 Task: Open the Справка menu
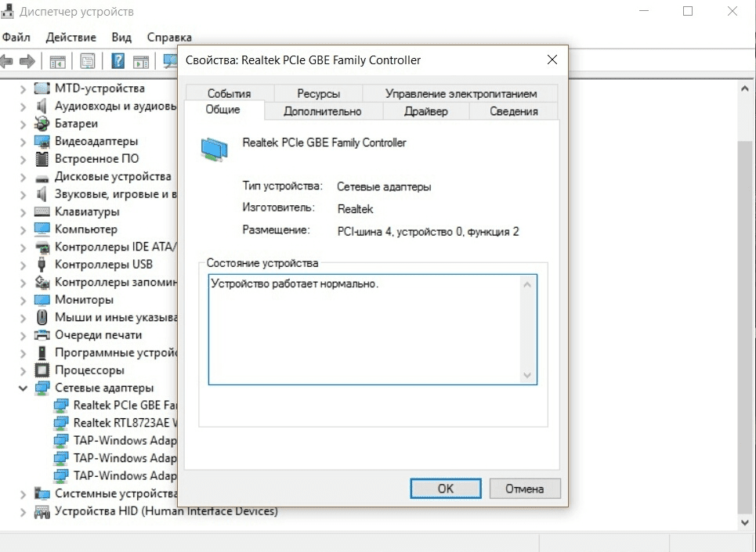(x=169, y=37)
